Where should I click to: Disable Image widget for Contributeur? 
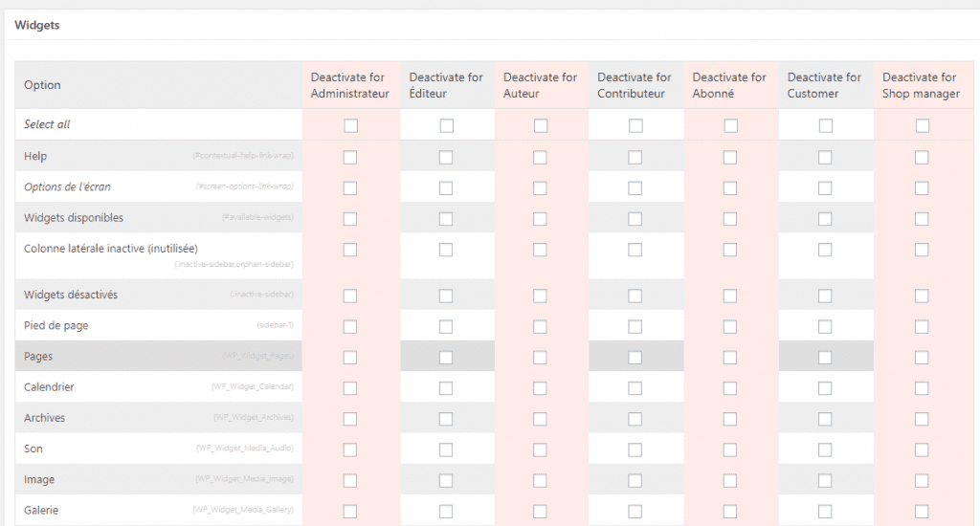point(635,479)
